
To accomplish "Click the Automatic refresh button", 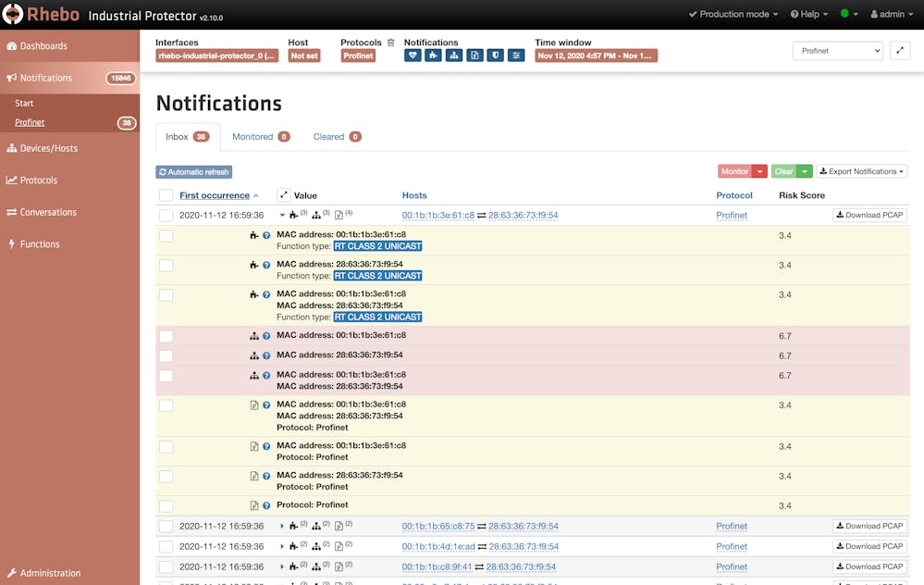I will click(194, 172).
